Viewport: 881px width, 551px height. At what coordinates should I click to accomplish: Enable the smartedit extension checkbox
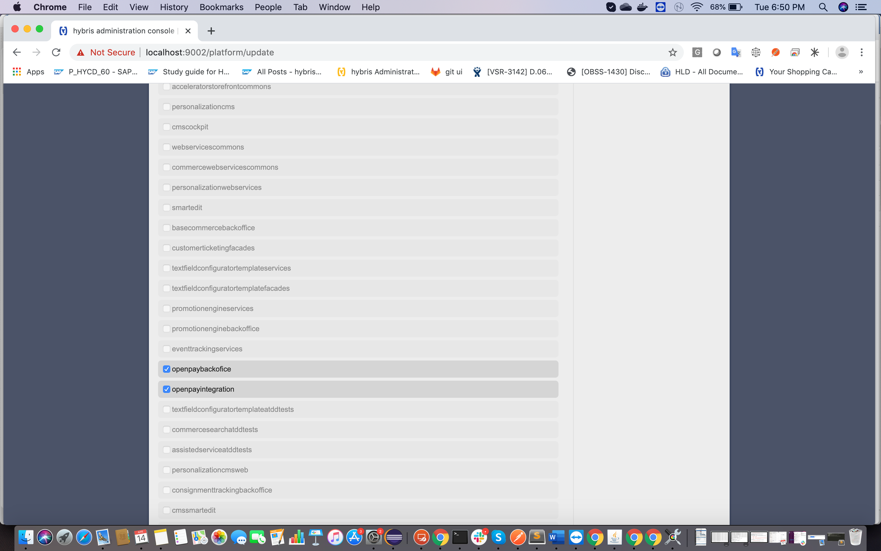(167, 208)
